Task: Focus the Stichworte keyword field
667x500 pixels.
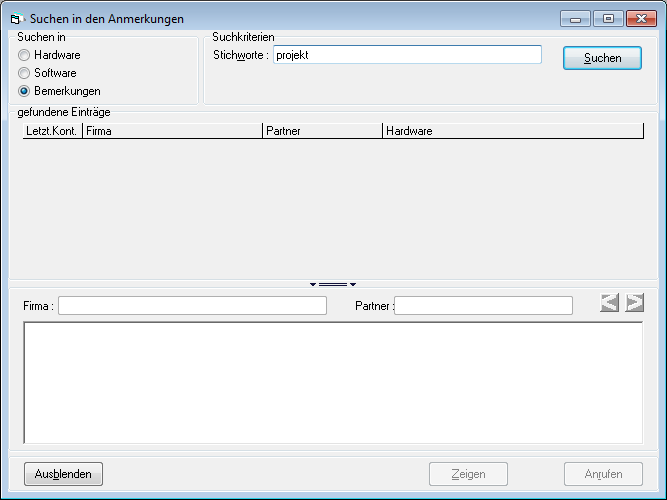Action: [406, 55]
